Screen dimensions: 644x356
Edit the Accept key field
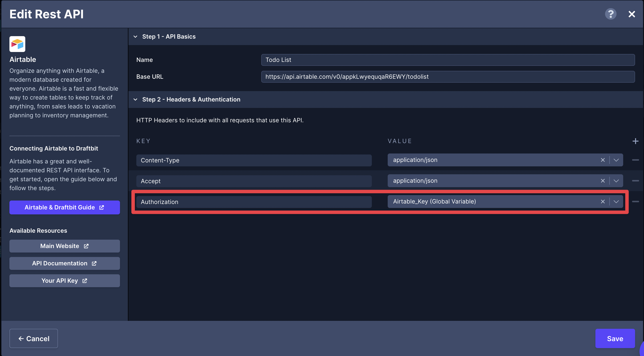(x=254, y=181)
